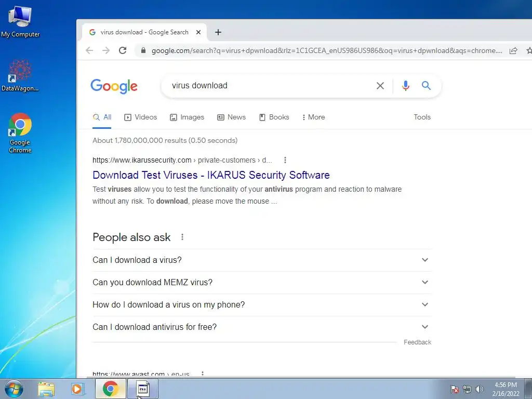Screen dimensions: 532x399
Task: Click the IKARUS result description snippet
Action: 247,195
